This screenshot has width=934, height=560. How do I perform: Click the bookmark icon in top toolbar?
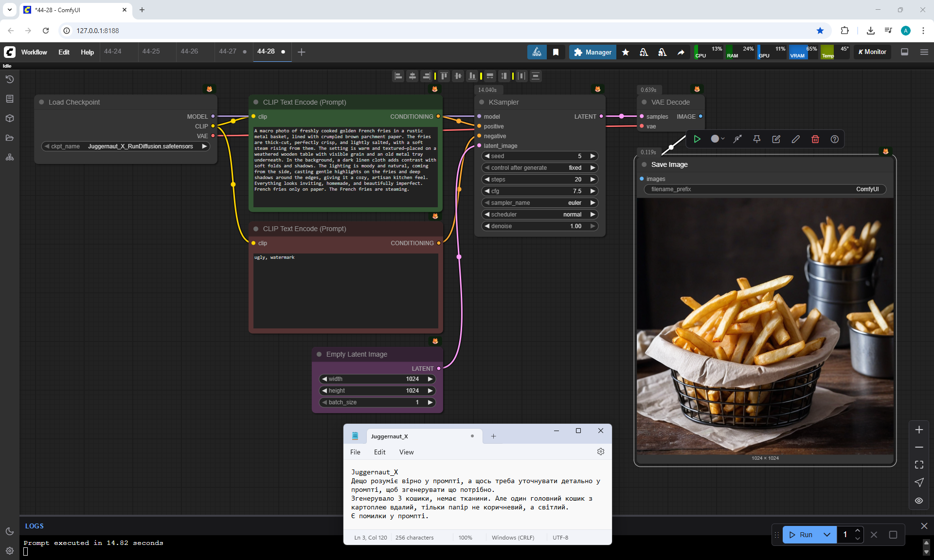tap(556, 52)
